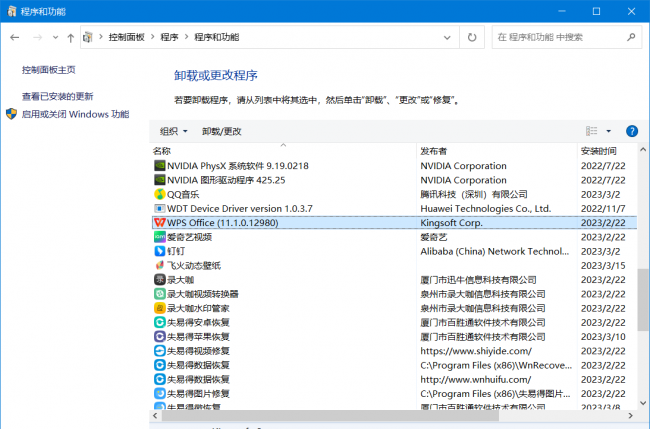650x429 pixels.
Task: Click the change view layout icon
Action: pos(592,131)
